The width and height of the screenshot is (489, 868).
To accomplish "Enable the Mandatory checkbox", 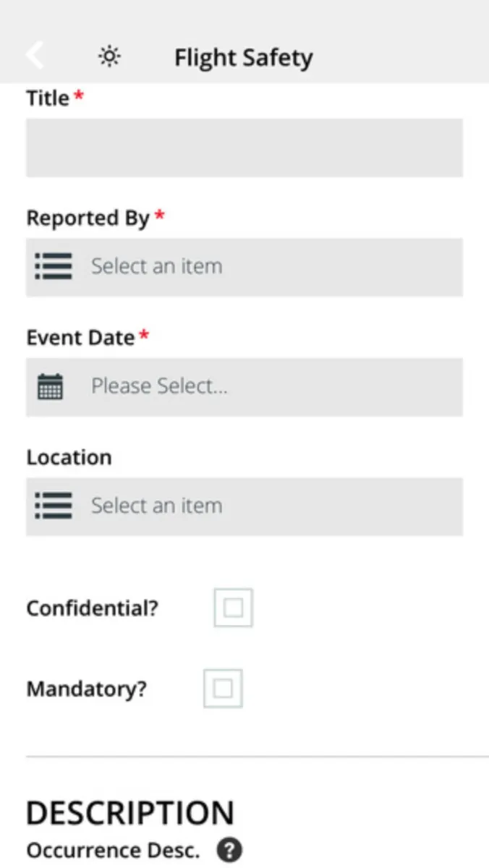I will 223,689.
